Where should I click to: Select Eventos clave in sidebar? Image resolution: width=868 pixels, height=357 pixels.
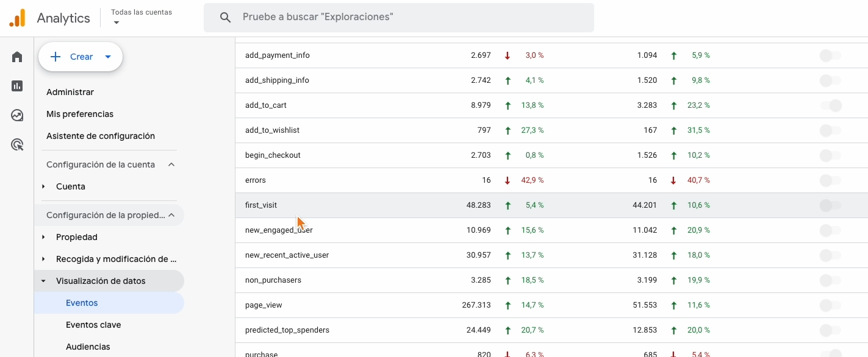(x=93, y=325)
